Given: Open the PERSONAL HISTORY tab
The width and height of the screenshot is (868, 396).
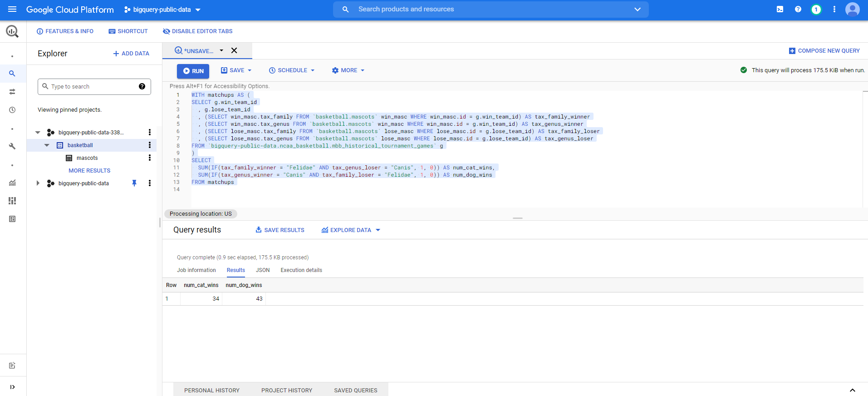Looking at the screenshot, I should [212, 390].
